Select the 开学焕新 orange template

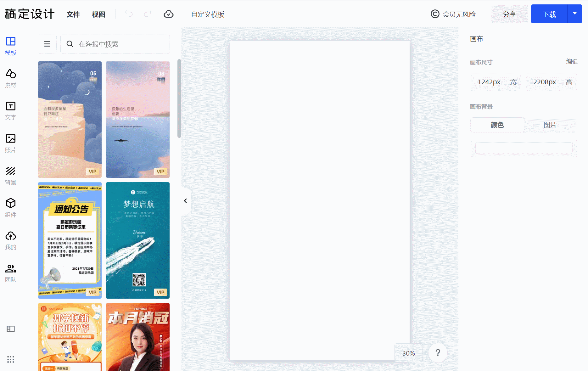click(70, 337)
